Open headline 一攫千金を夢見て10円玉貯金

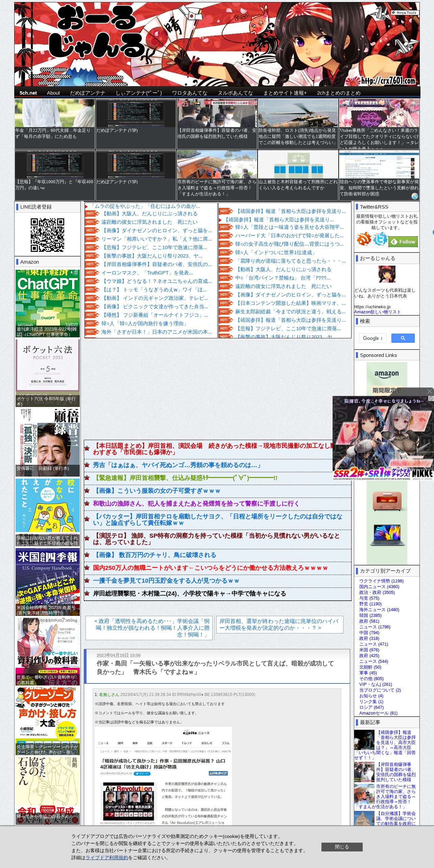pos(166,581)
